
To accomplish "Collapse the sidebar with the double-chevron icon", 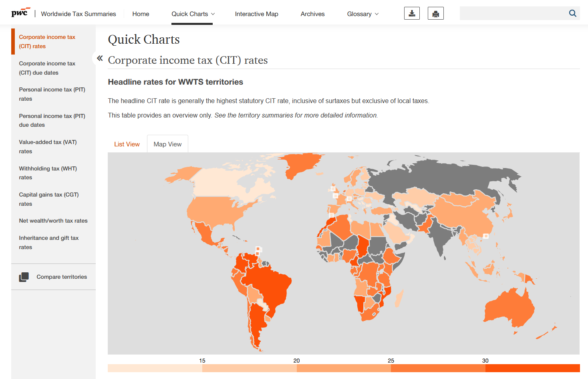I will [100, 58].
